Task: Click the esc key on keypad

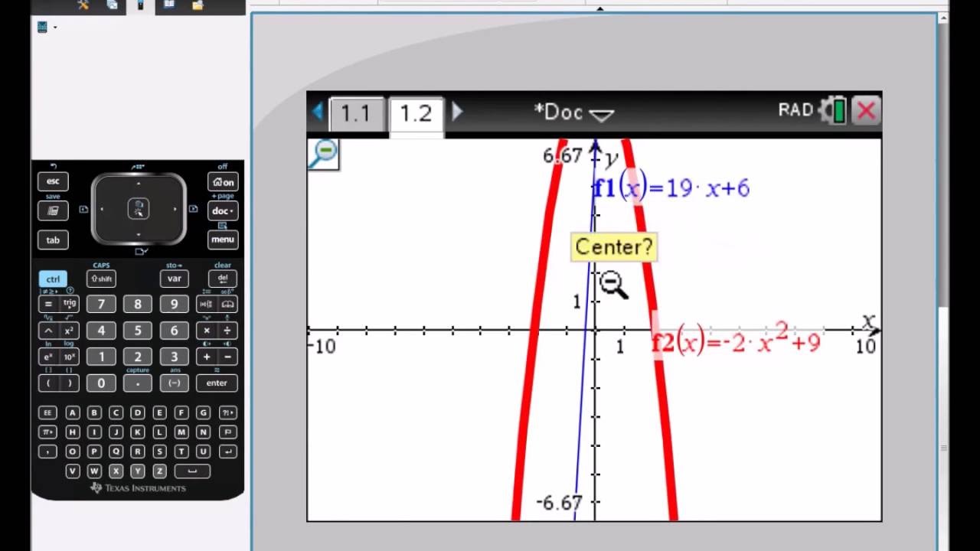Action: pyautogui.click(x=53, y=181)
